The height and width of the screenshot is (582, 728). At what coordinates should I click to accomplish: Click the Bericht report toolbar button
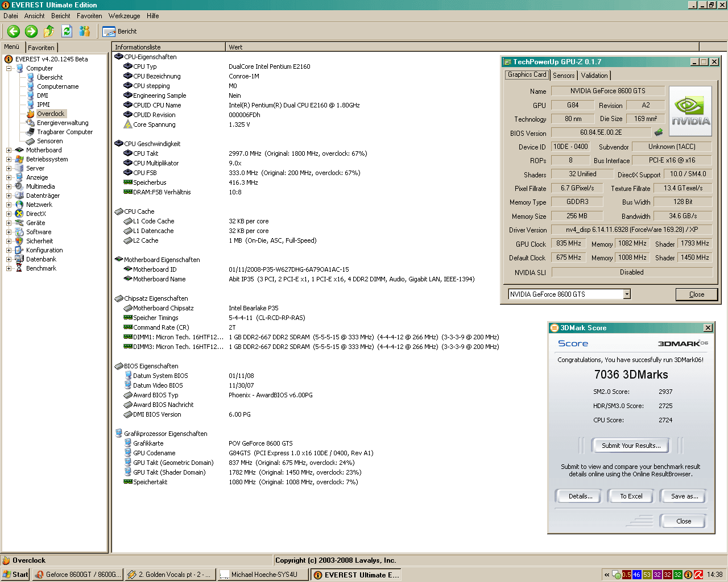click(x=120, y=31)
